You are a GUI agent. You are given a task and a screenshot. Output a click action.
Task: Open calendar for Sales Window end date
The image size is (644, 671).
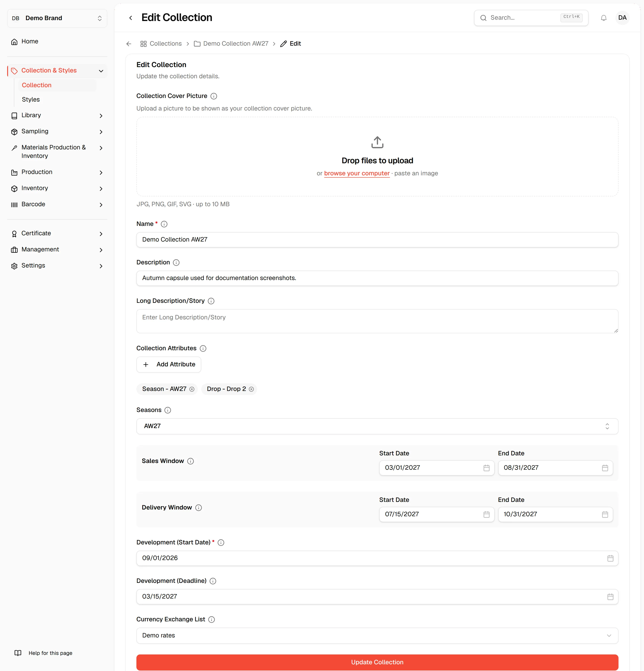[x=605, y=468]
